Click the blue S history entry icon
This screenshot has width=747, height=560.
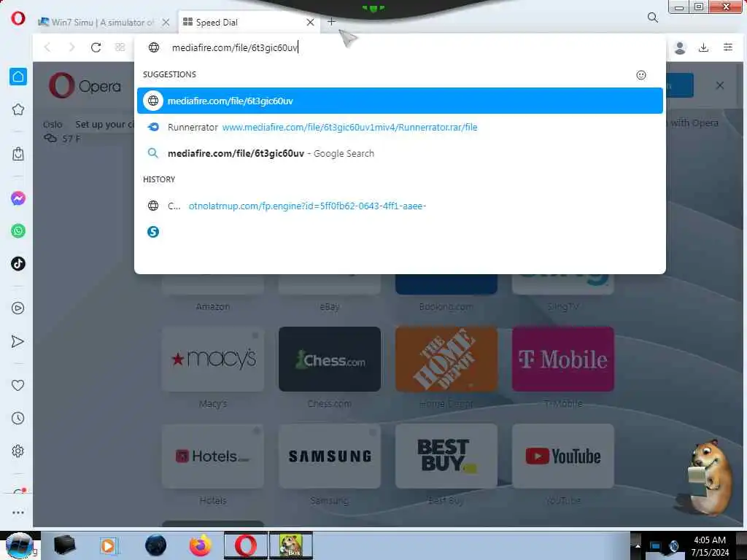(153, 232)
